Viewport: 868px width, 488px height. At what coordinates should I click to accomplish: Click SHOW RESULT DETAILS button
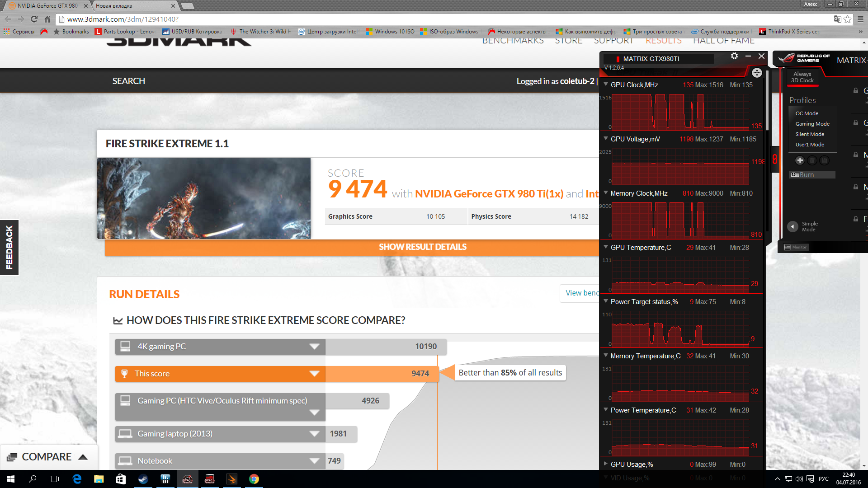coord(422,247)
